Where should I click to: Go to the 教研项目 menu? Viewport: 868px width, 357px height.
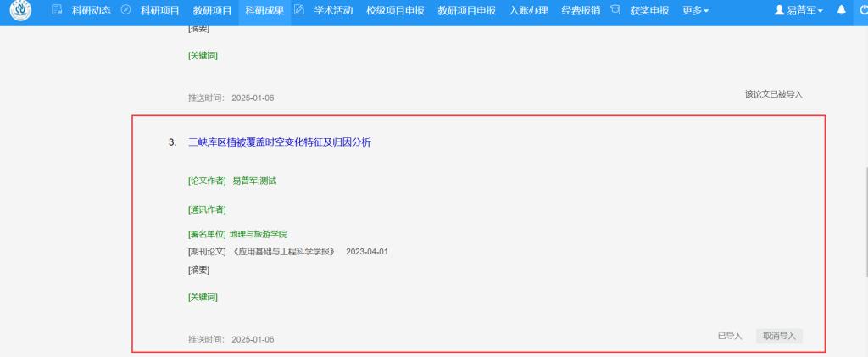[x=212, y=10]
